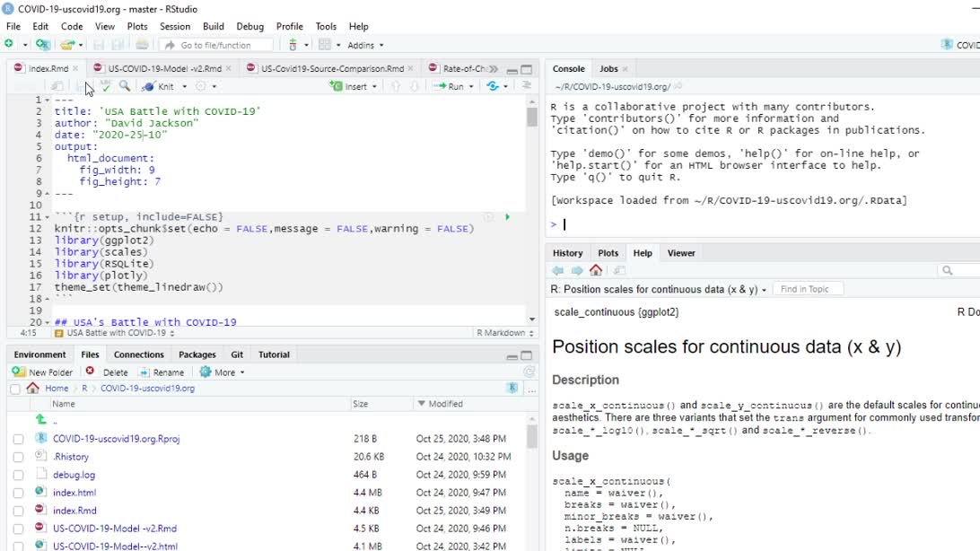Open the R Markdown file type selector
Image resolution: width=980 pixels, height=551 pixels.
coord(505,333)
